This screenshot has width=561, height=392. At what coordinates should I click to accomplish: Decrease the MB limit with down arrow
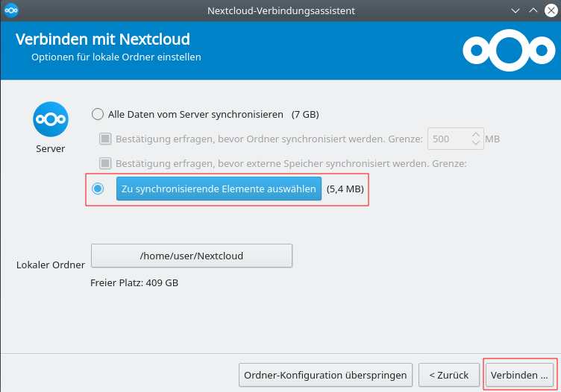click(476, 142)
